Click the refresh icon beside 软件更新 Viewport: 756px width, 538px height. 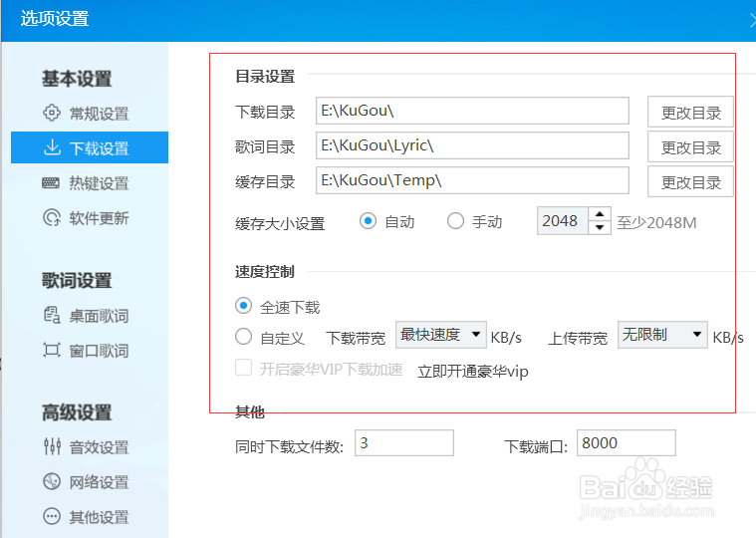pyautogui.click(x=52, y=217)
